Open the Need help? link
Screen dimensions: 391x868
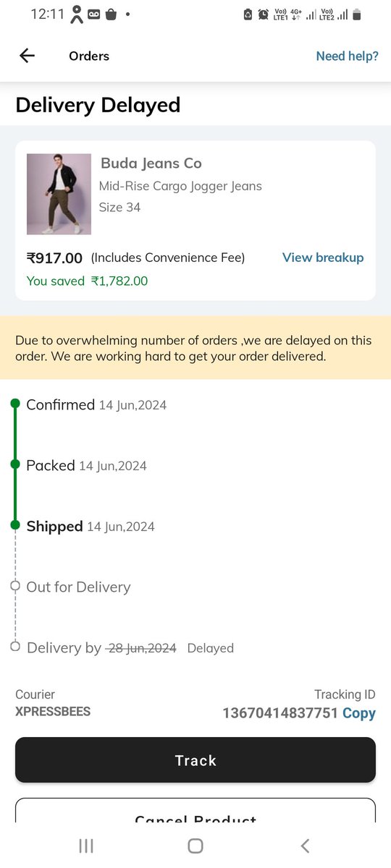pyautogui.click(x=347, y=56)
